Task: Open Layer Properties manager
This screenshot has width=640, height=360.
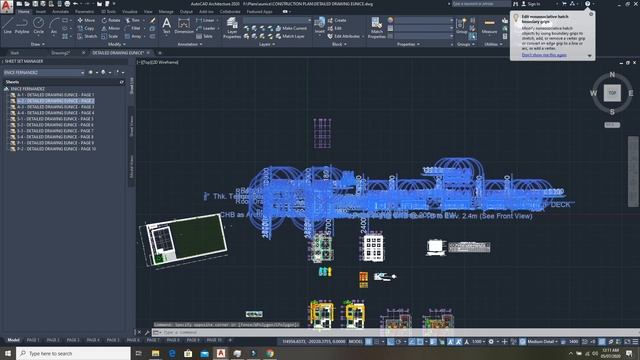Action: coord(232,28)
